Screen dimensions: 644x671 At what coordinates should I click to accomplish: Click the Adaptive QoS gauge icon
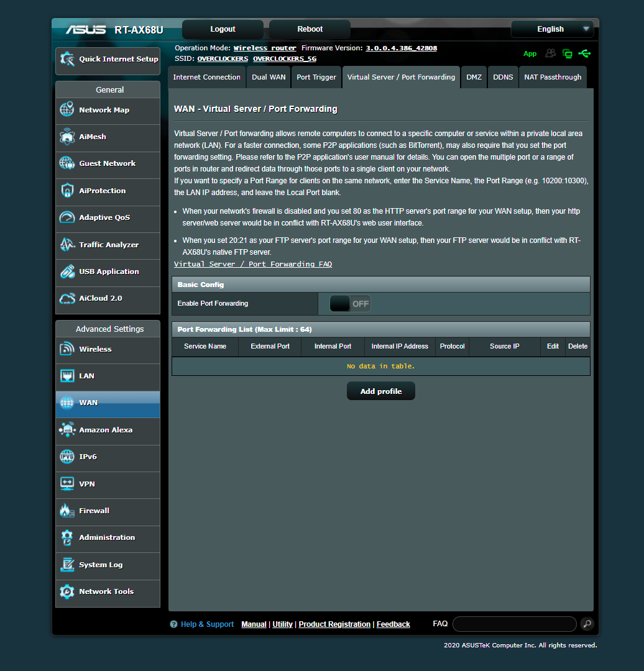tap(67, 217)
